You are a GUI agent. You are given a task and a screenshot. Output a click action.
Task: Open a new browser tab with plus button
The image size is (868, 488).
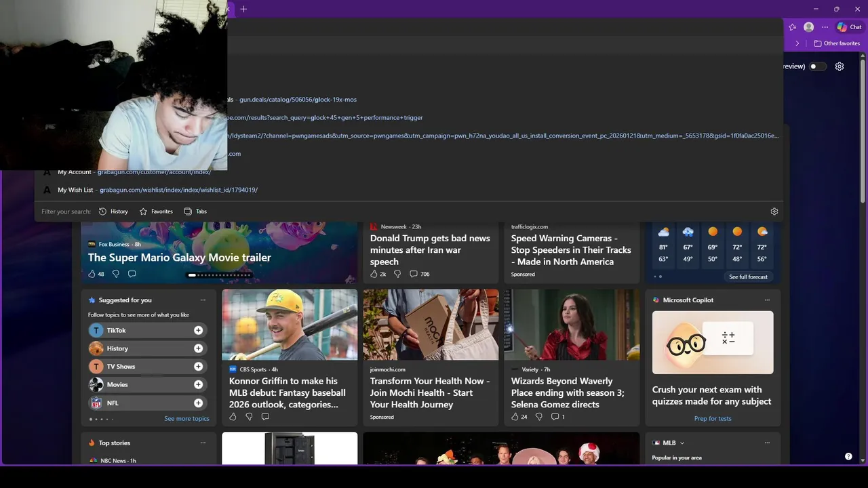(x=243, y=9)
